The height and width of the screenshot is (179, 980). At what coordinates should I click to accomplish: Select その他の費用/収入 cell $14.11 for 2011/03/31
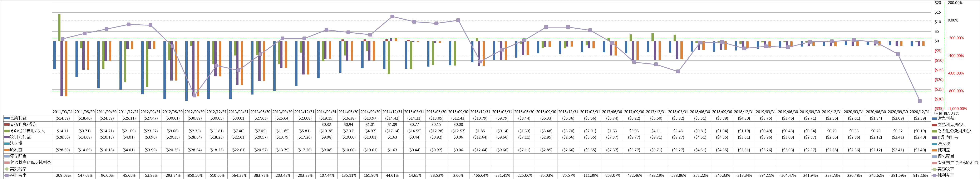click(x=63, y=131)
